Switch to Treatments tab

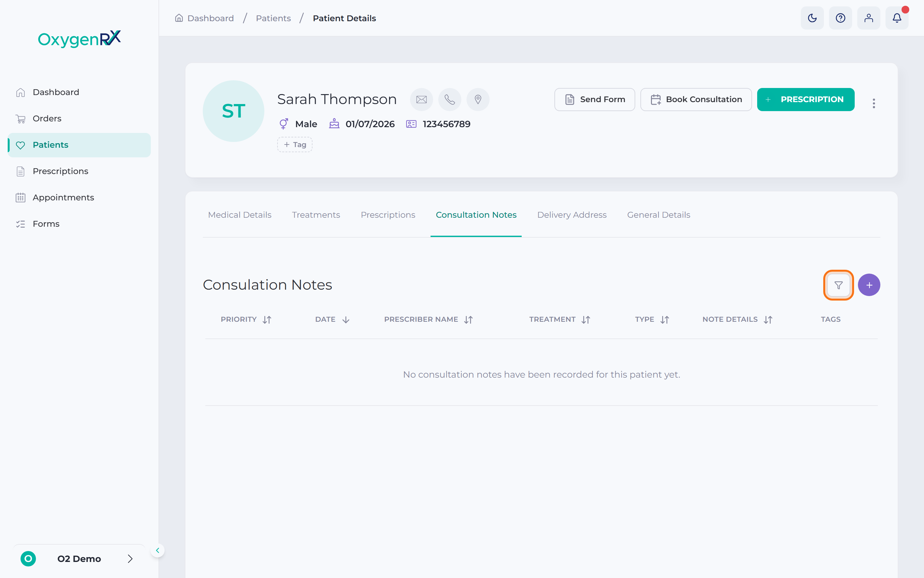click(316, 215)
